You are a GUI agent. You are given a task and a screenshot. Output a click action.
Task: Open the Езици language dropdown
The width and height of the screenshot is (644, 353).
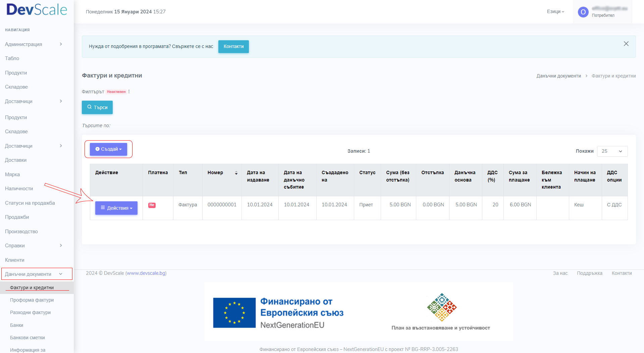pos(555,11)
